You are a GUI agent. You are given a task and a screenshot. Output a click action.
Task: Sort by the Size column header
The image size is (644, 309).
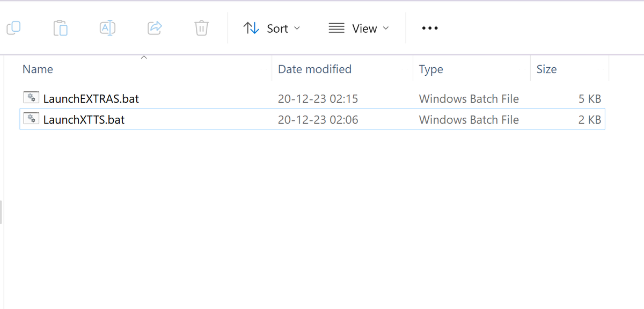(546, 69)
